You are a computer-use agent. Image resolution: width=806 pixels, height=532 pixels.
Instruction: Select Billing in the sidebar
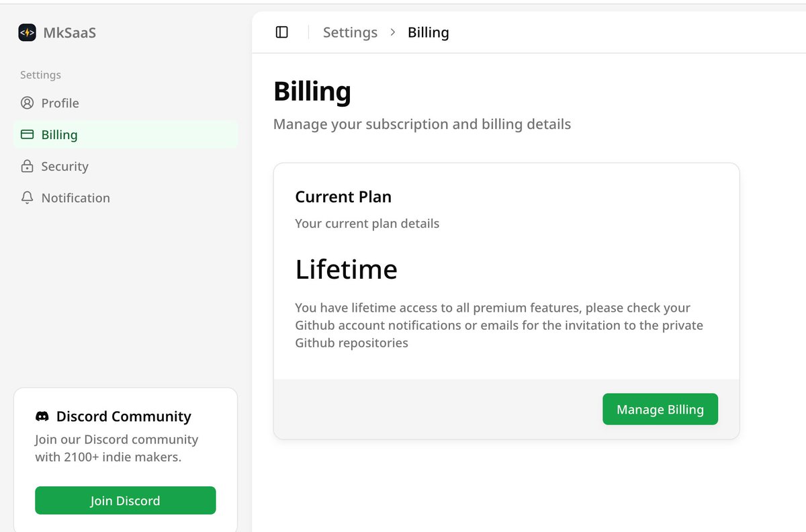126,134
